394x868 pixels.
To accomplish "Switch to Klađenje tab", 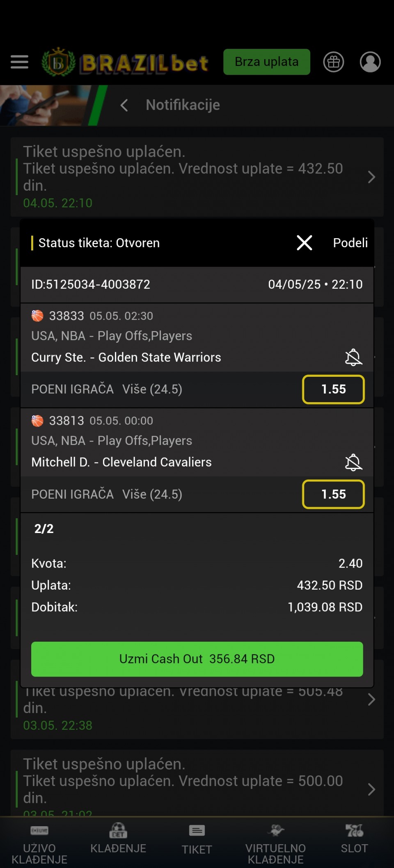I will pos(118,838).
